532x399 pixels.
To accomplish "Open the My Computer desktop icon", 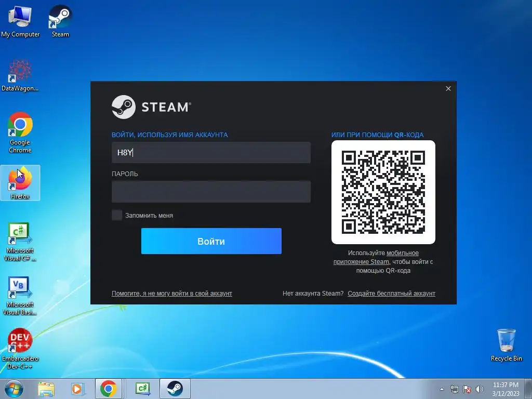I will coord(20,21).
